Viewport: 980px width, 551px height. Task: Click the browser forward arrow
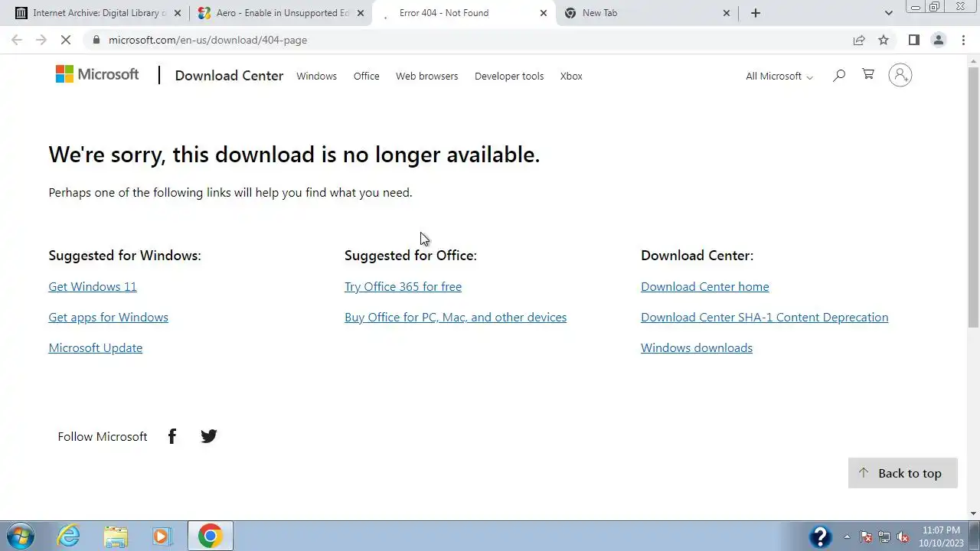tap(41, 40)
